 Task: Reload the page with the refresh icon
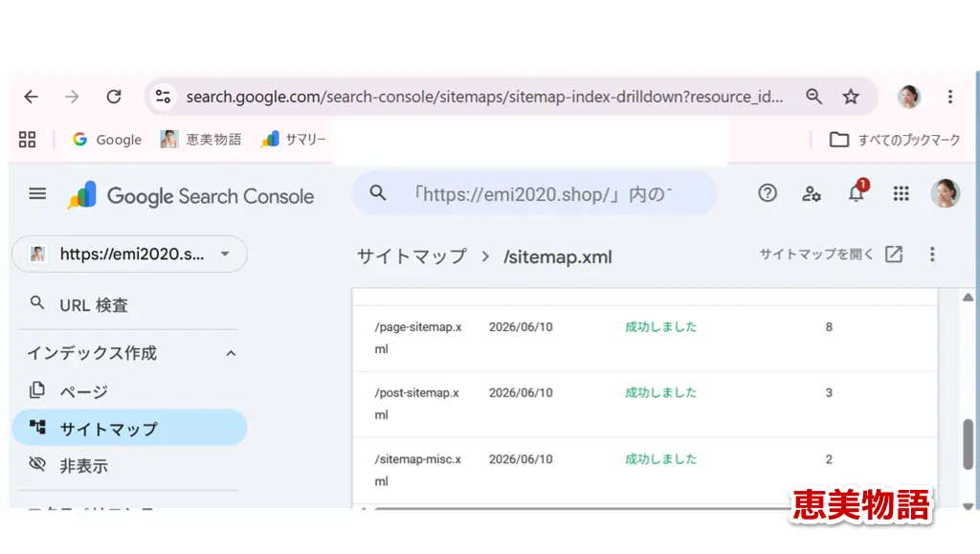pyautogui.click(x=114, y=97)
